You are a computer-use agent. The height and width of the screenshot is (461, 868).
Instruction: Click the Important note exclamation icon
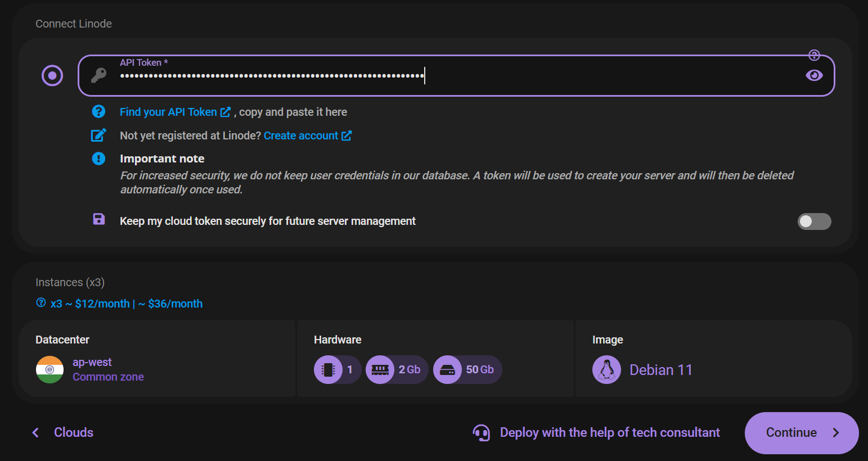[x=98, y=159]
